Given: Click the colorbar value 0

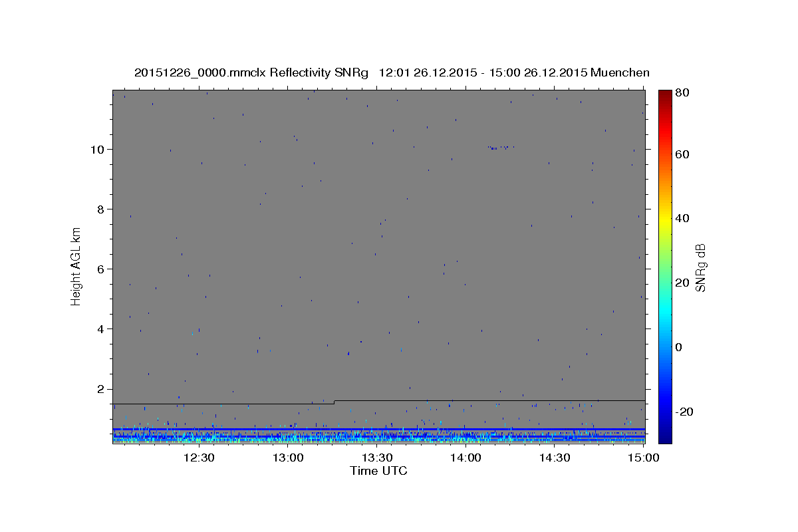Looking at the screenshot, I should (678, 347).
